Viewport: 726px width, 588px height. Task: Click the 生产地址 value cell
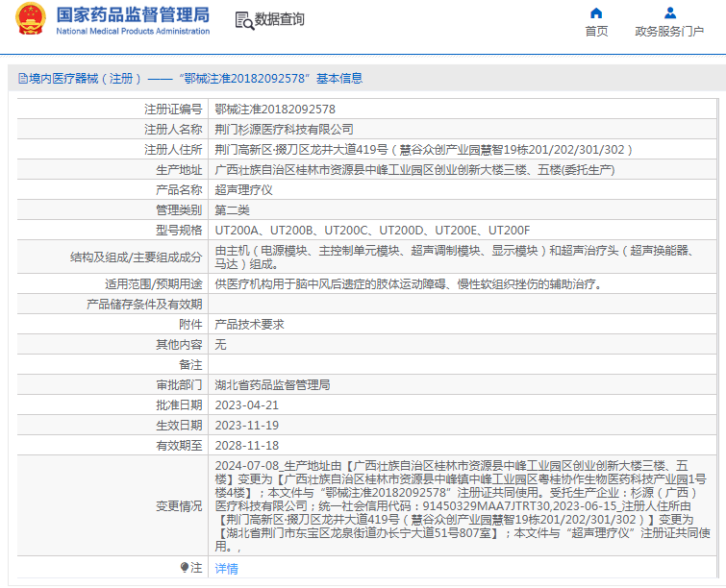coord(414,170)
